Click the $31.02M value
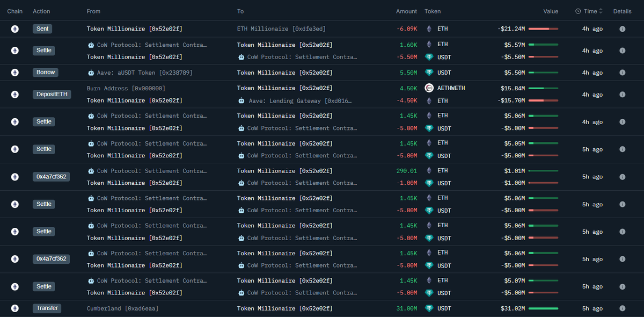Viewport: 644px width, 317px height. (x=513, y=308)
